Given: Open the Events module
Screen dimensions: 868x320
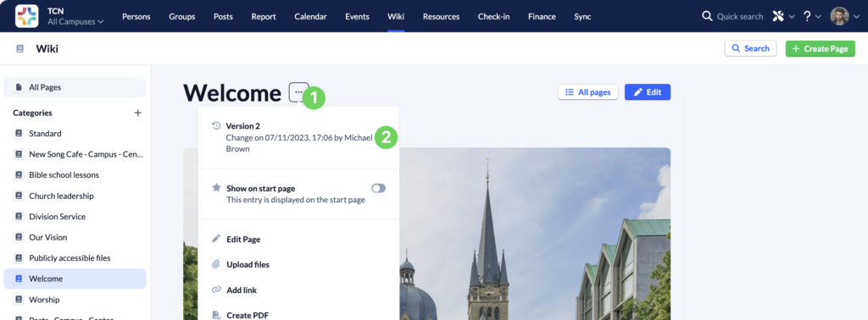Looking at the screenshot, I should 357,17.
